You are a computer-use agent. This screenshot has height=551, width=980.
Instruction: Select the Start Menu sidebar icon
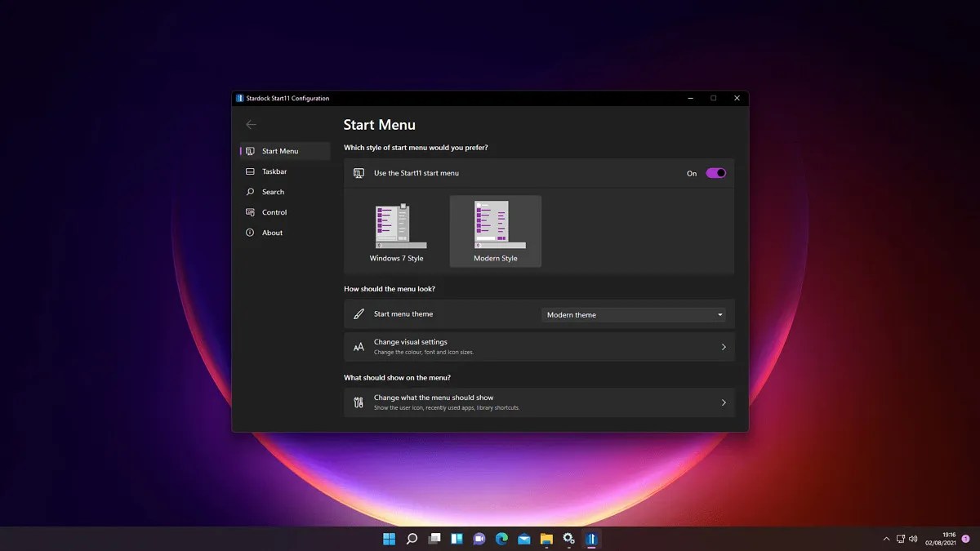coord(250,151)
